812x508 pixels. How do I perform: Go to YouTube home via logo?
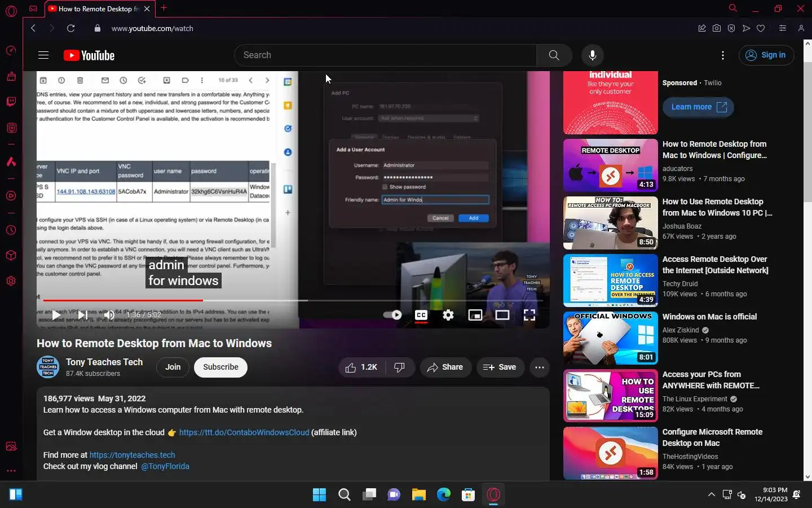point(89,55)
